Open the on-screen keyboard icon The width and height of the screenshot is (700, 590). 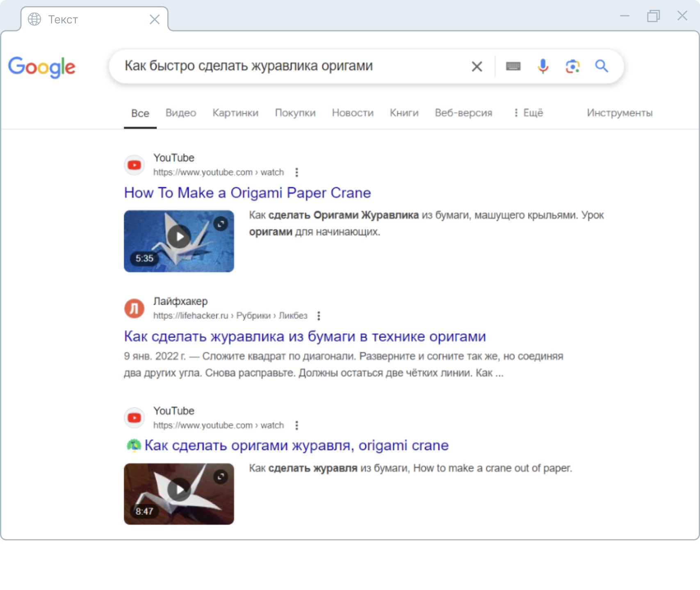point(513,66)
